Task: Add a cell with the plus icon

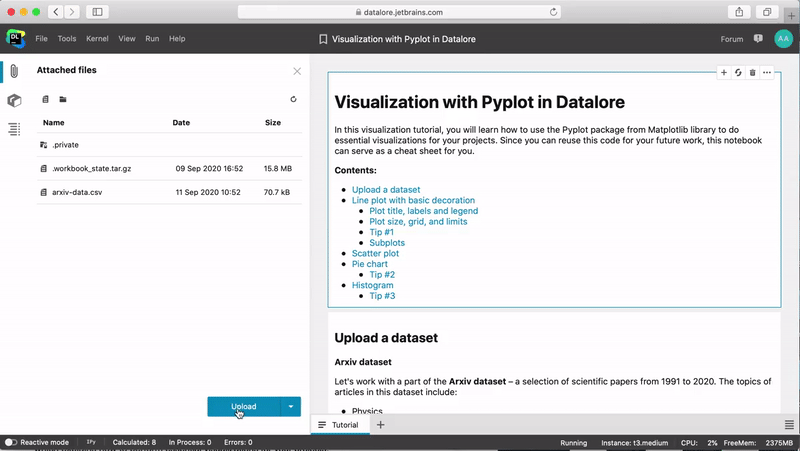Action: pos(723,72)
